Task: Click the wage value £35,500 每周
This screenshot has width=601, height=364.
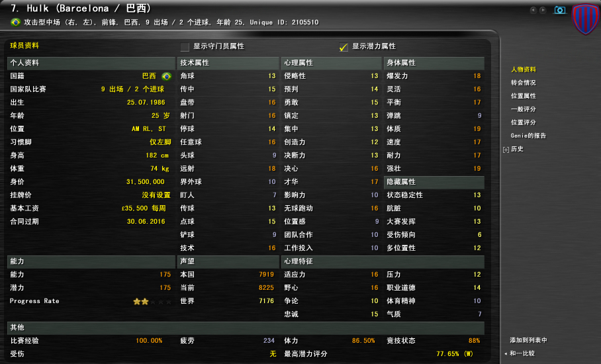Action: [x=144, y=208]
